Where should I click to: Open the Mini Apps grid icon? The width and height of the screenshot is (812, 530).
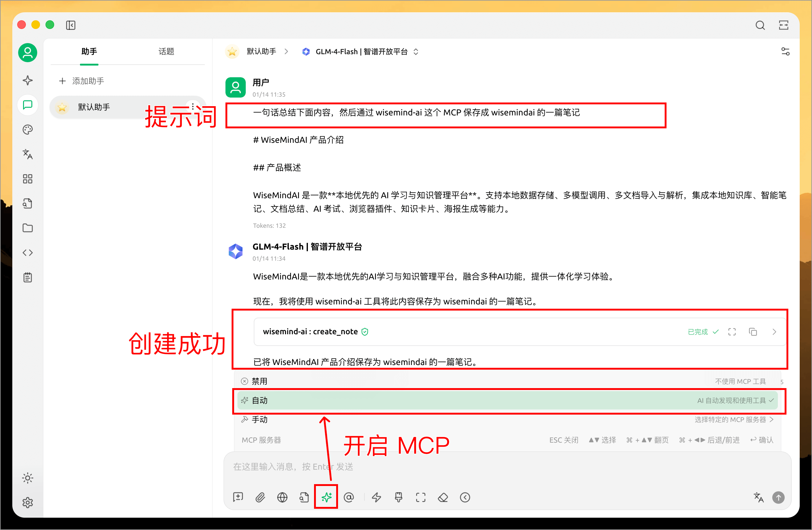[x=28, y=179]
